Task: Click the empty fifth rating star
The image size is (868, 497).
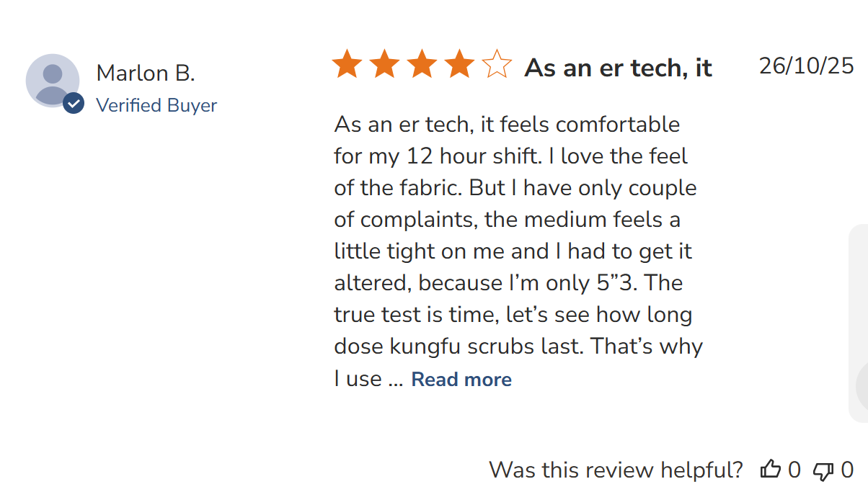Action: pyautogui.click(x=497, y=65)
